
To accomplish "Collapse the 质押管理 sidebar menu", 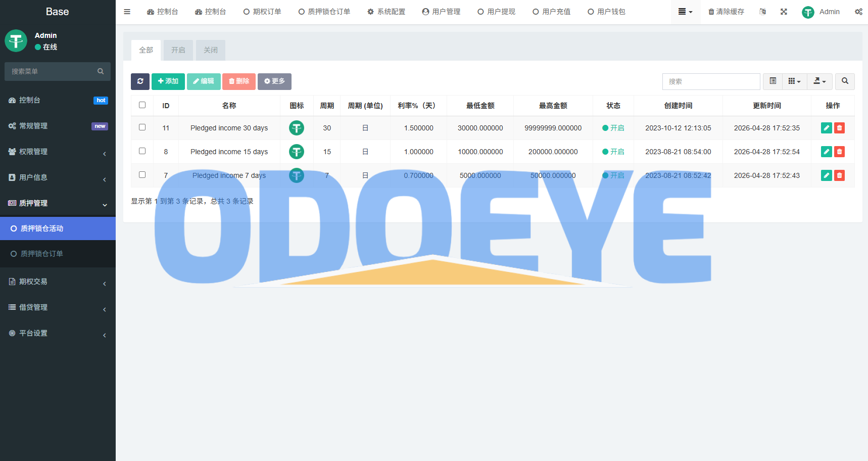I will click(58, 203).
